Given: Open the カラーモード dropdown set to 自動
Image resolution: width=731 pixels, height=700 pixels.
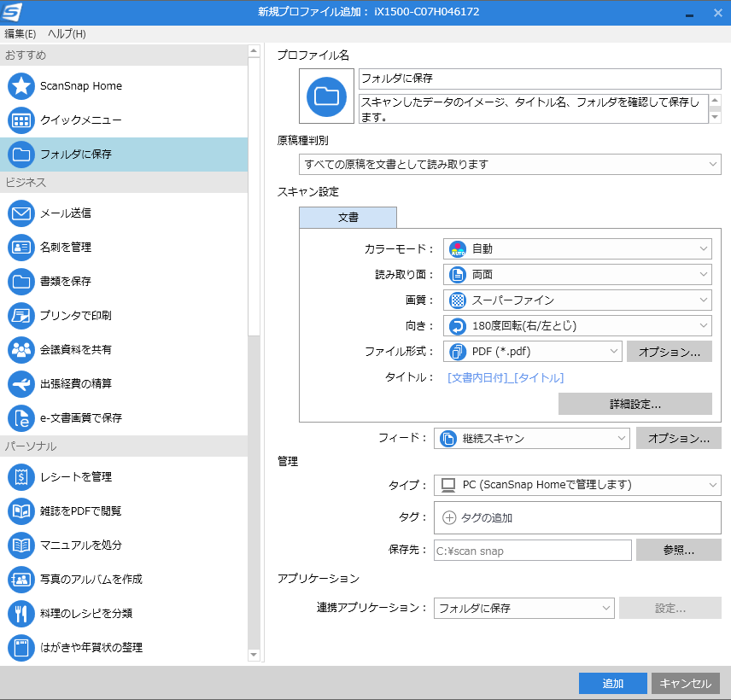Looking at the screenshot, I should (577, 249).
